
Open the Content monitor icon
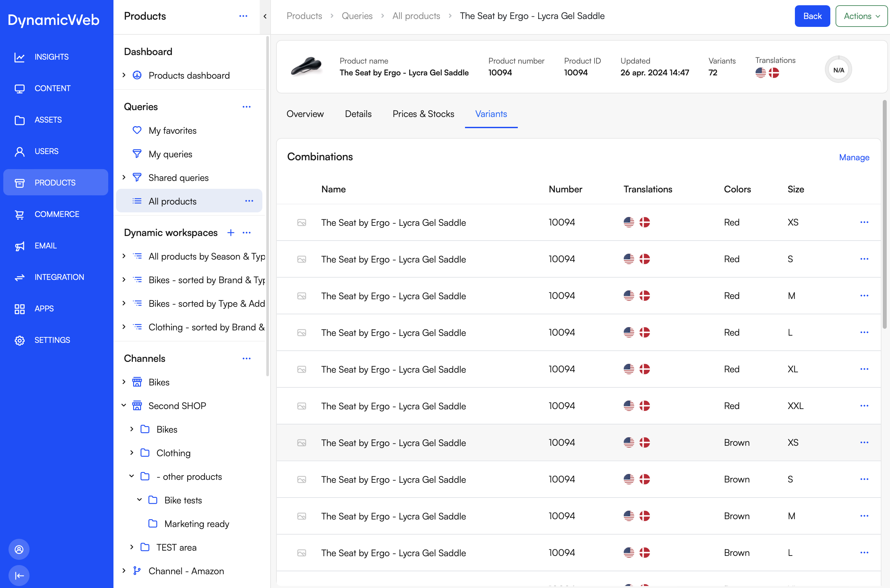(x=19, y=88)
